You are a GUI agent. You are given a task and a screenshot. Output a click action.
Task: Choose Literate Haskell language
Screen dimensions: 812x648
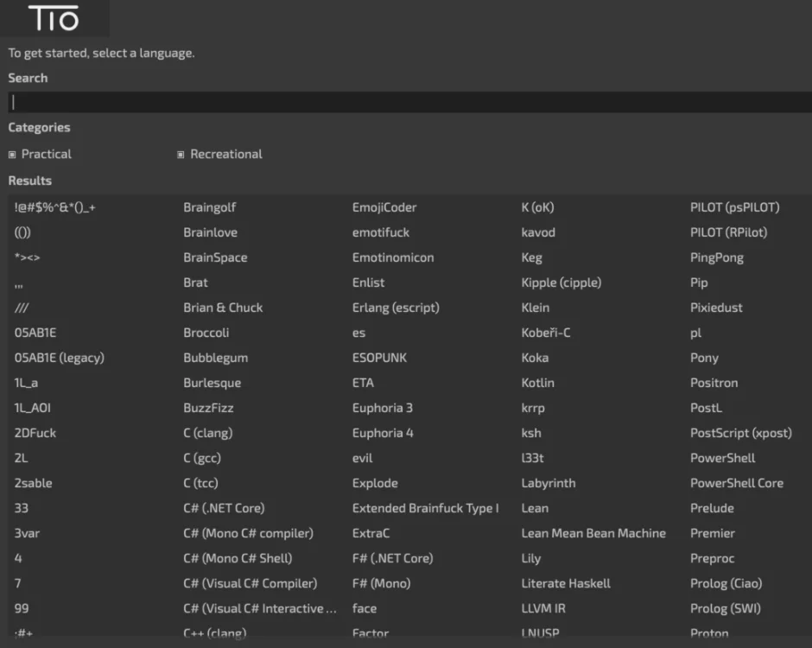pyautogui.click(x=566, y=583)
